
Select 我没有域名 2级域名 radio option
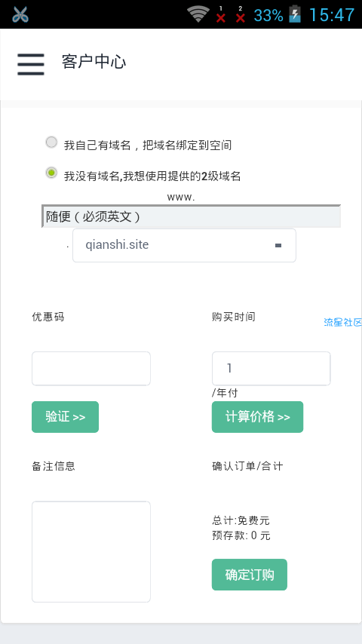point(51,173)
